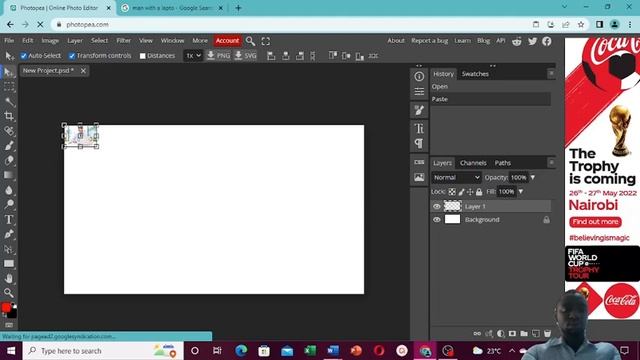Select the Eraser tool
The image size is (640, 360).
[x=9, y=160]
